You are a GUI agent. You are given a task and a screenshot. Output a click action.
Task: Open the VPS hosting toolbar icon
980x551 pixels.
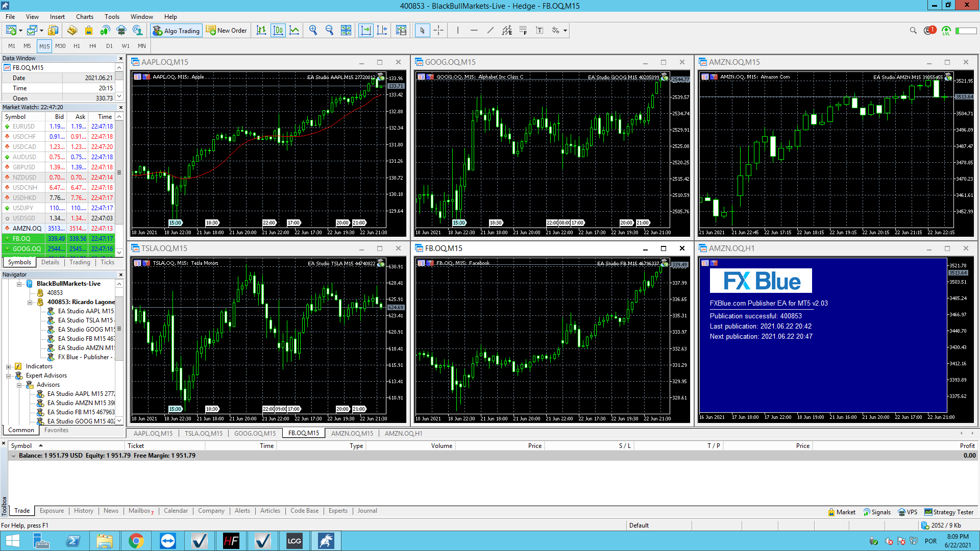pos(121,31)
